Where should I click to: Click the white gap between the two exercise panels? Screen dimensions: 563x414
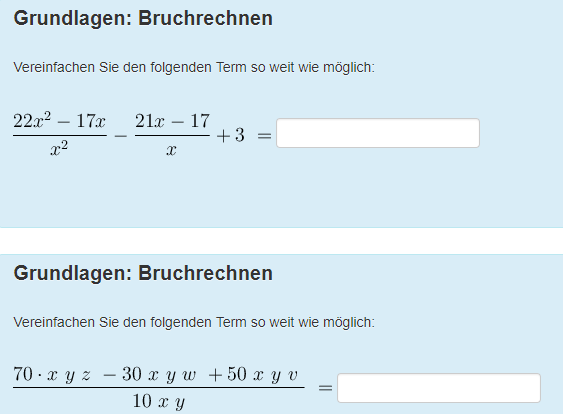(x=282, y=241)
